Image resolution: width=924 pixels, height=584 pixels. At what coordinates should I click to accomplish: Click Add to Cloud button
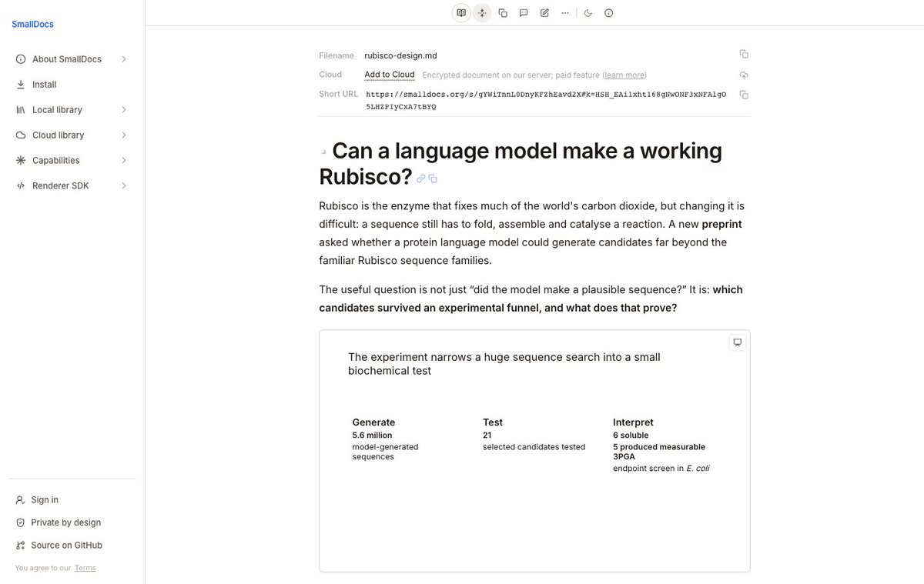point(390,75)
